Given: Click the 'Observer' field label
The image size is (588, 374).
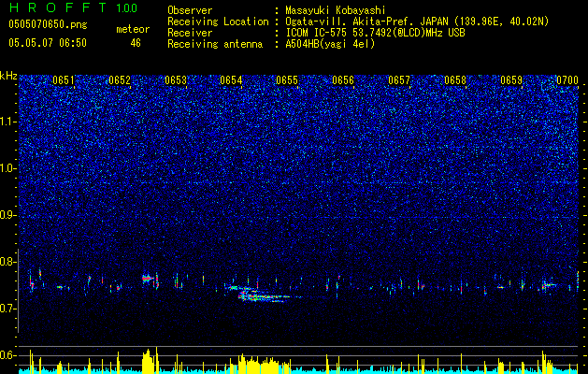Looking at the screenshot, I should pyautogui.click(x=190, y=10).
